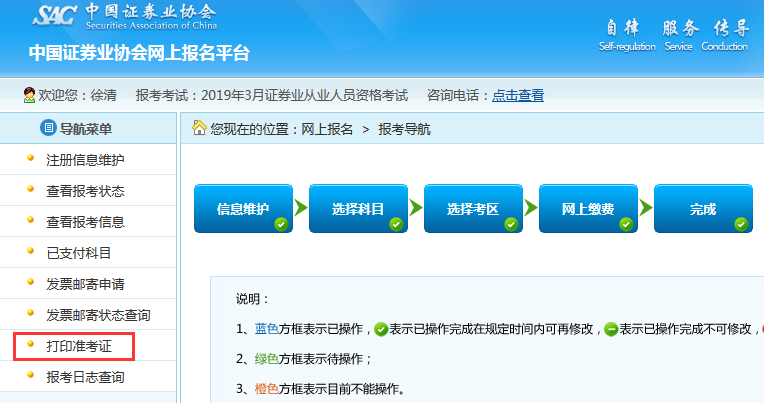
Task: Click 打印准考证 to print admission ticket
Action: tap(79, 346)
